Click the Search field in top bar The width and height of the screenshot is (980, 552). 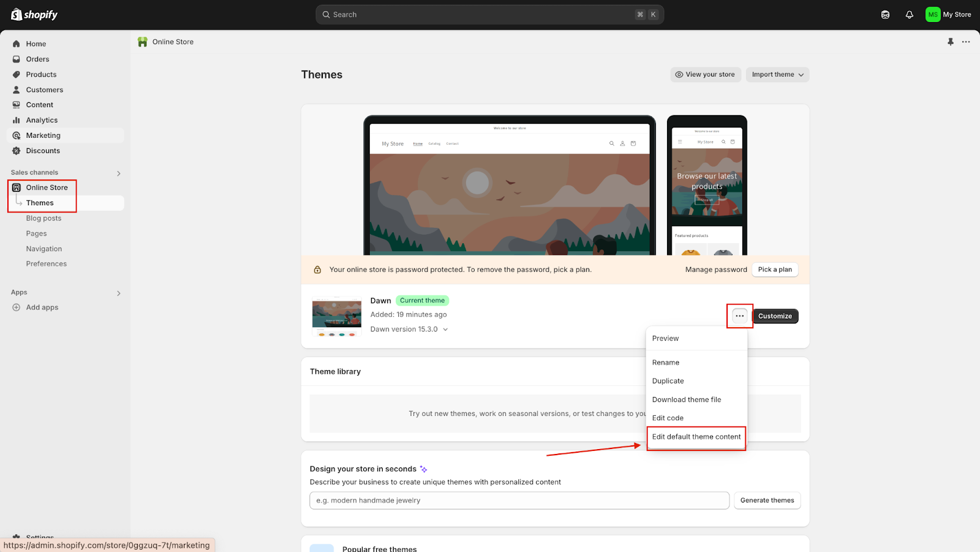click(489, 15)
